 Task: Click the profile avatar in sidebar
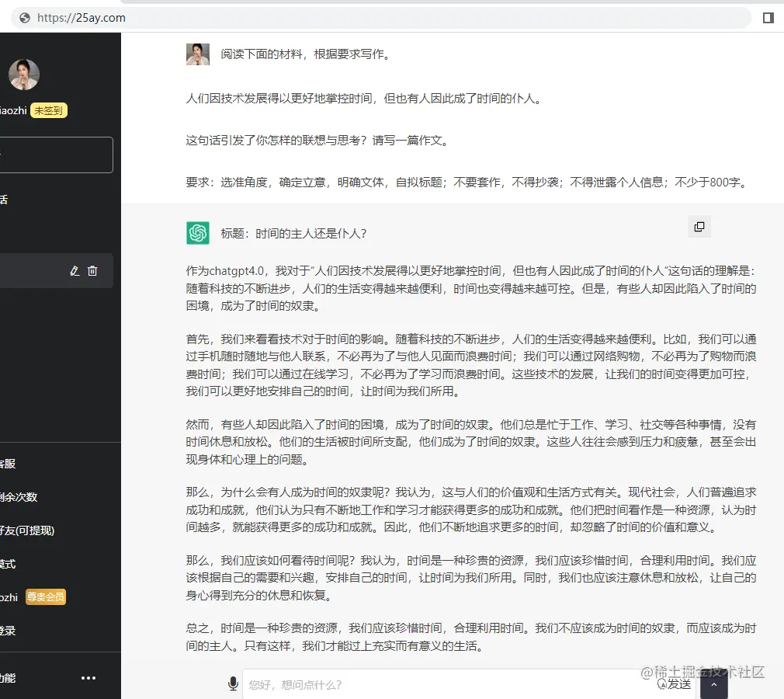23,75
